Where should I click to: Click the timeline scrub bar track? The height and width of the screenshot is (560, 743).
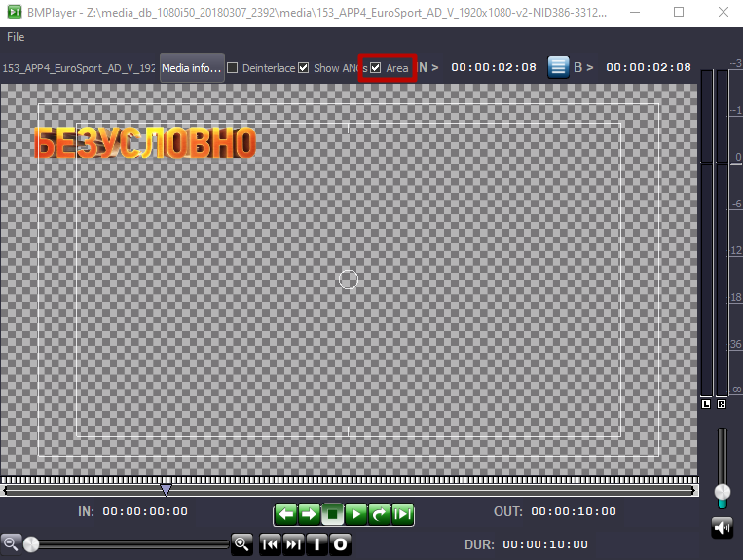349,491
